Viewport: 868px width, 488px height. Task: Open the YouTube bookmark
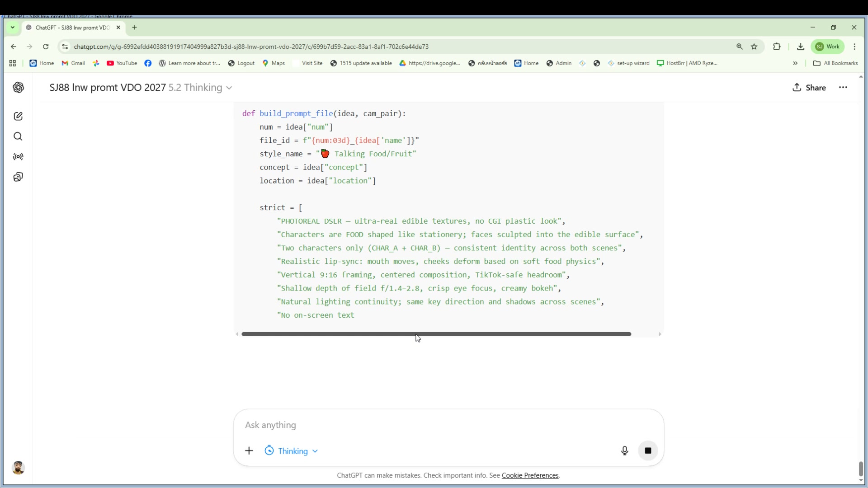point(122,63)
